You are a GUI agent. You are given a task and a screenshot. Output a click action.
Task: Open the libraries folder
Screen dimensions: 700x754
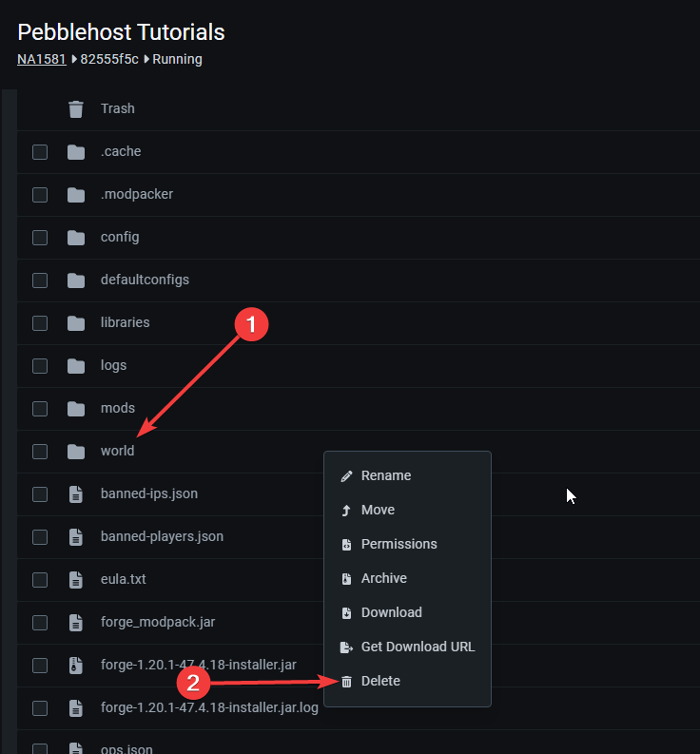[x=125, y=322]
